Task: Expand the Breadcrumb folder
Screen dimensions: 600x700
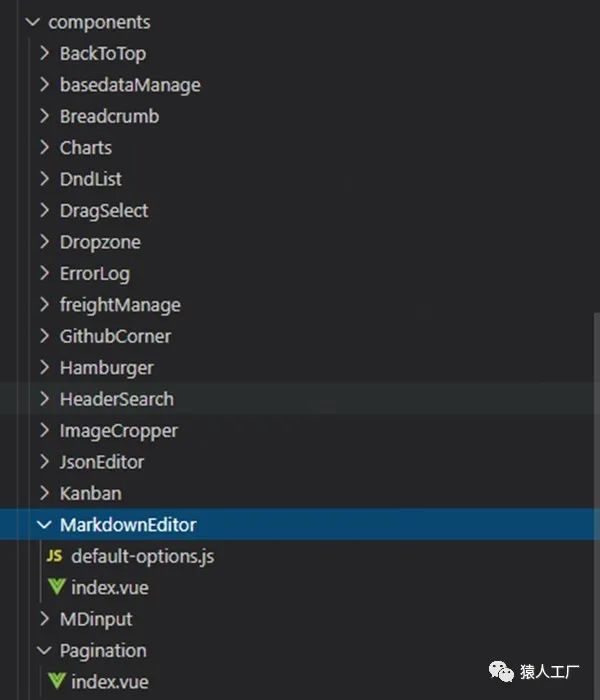Action: (109, 116)
